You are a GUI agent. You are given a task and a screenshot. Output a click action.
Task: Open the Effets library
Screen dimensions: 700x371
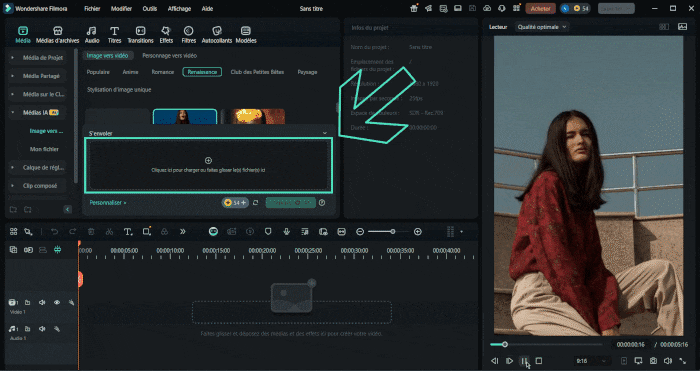coord(166,34)
